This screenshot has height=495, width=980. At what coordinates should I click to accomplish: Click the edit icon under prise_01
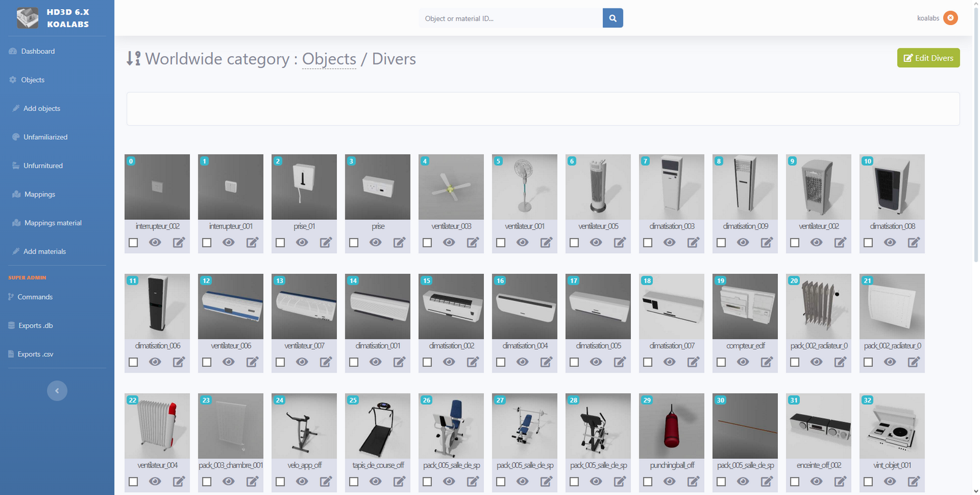[326, 243]
